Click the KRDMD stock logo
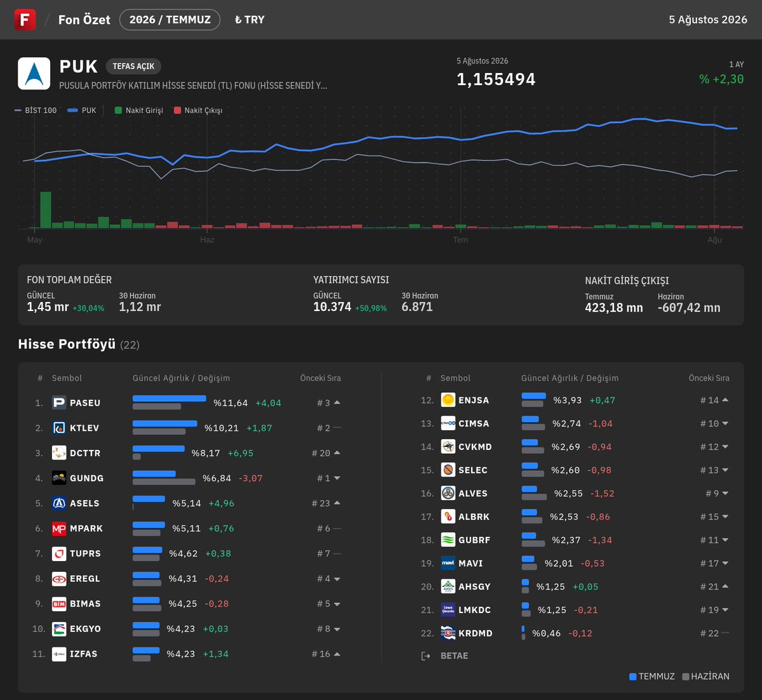The height and width of the screenshot is (700, 762). 448,633
